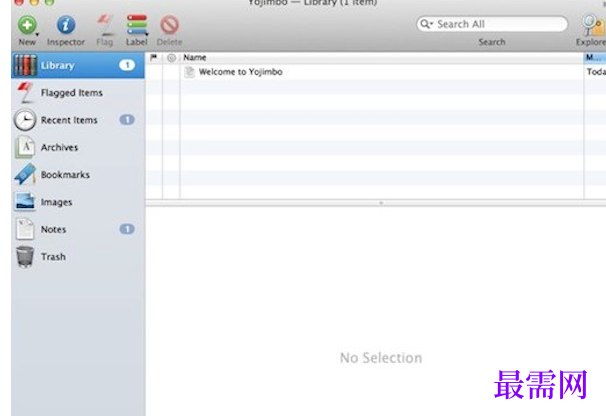Click the Trash can icon

pos(25,257)
